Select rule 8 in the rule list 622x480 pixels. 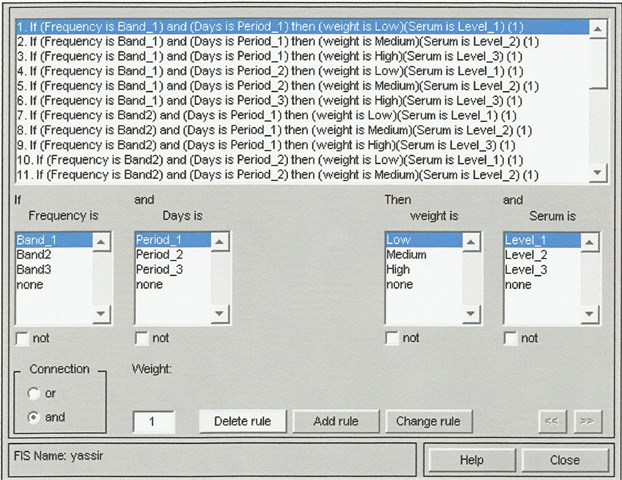(x=302, y=130)
